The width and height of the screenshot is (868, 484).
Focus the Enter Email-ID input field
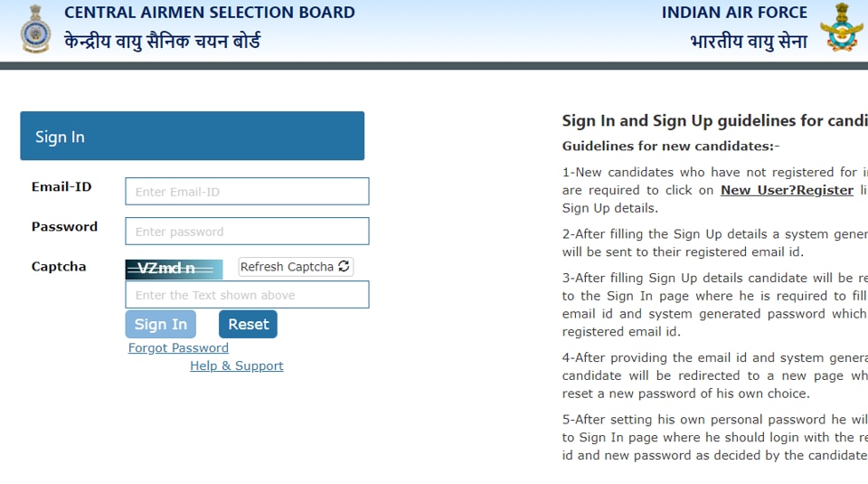(247, 192)
